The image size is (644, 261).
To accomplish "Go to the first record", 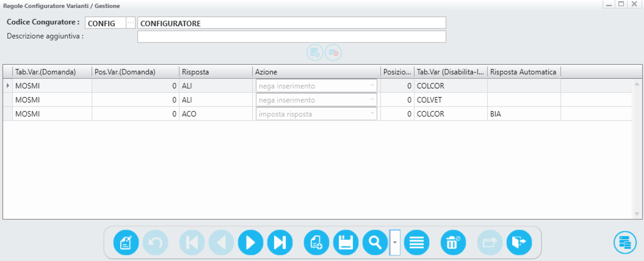I will pyautogui.click(x=192, y=243).
